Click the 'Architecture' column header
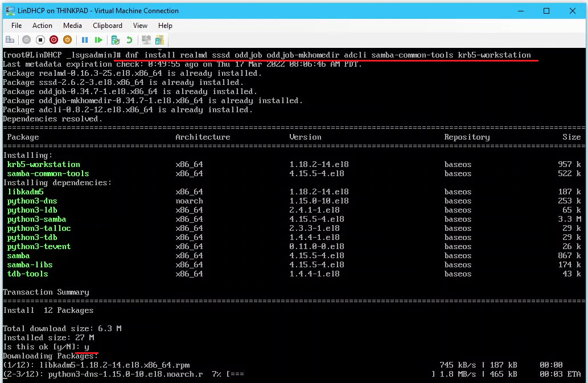588x383 pixels. [203, 137]
